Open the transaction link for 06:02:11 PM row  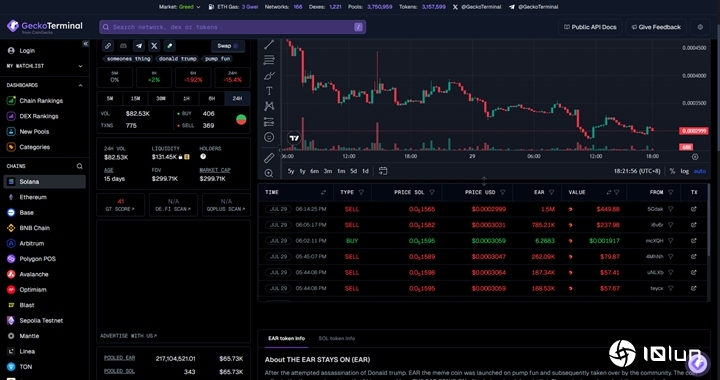click(x=693, y=240)
